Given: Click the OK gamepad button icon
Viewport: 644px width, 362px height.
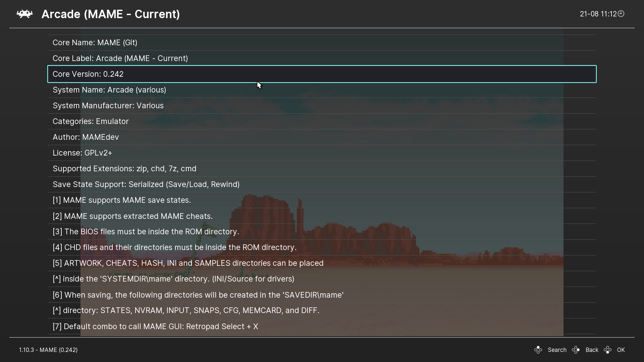Looking at the screenshot, I should [607, 350].
